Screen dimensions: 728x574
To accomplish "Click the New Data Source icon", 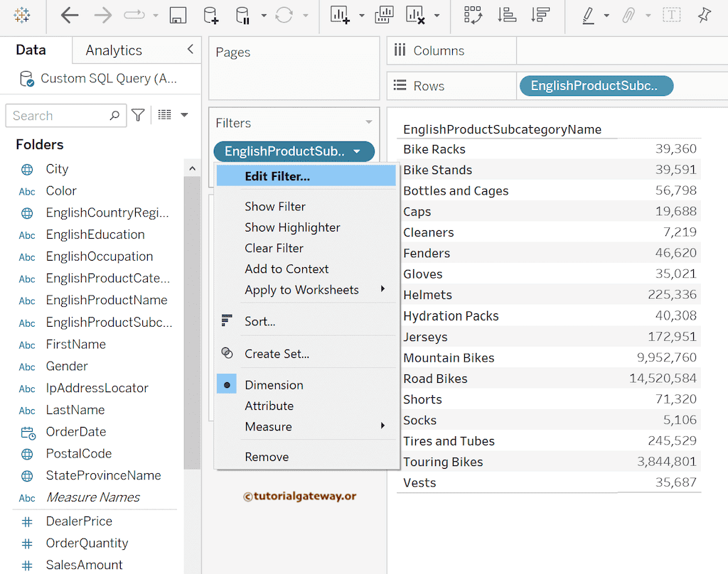I will pyautogui.click(x=211, y=16).
